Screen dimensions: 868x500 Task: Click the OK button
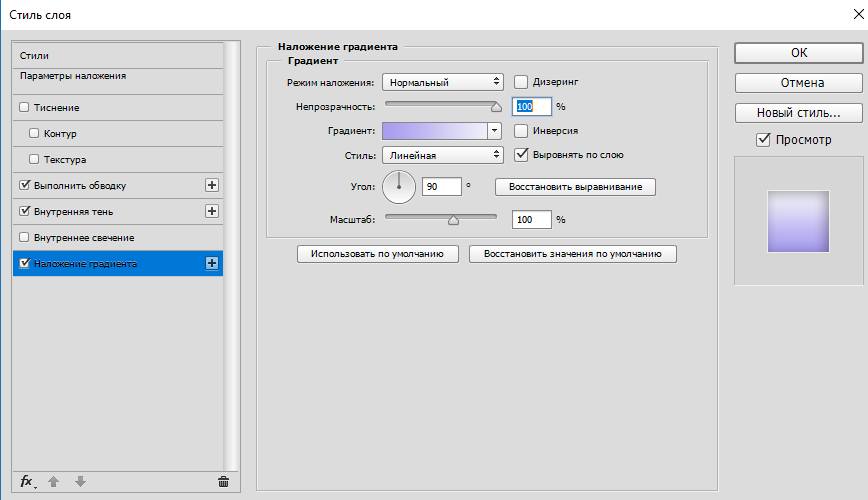coord(798,53)
